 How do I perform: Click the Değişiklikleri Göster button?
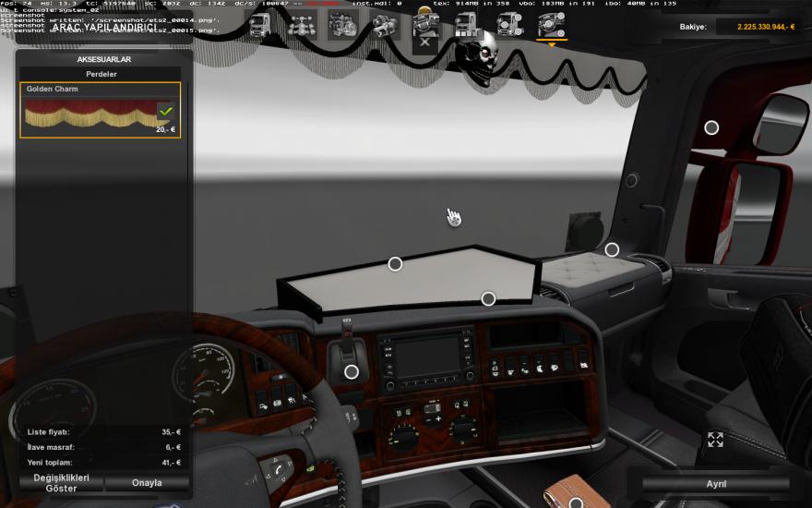61,482
